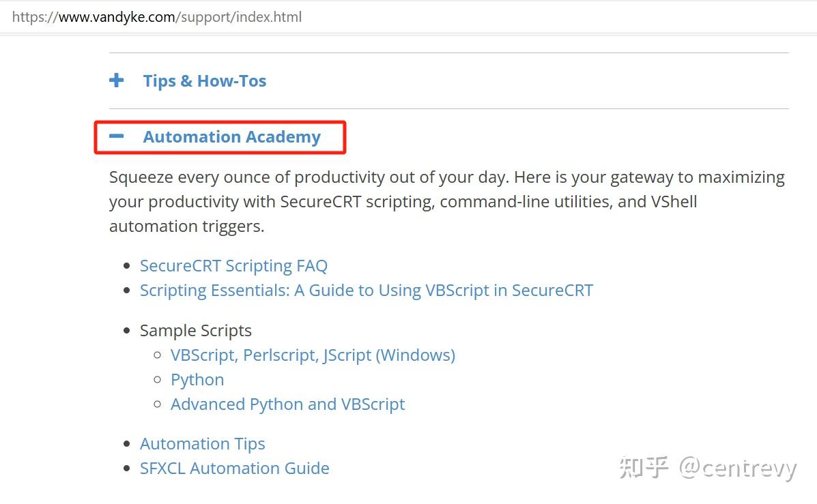Click the Squeeze every ounce description paragraph
The image size is (817, 504).
447,201
